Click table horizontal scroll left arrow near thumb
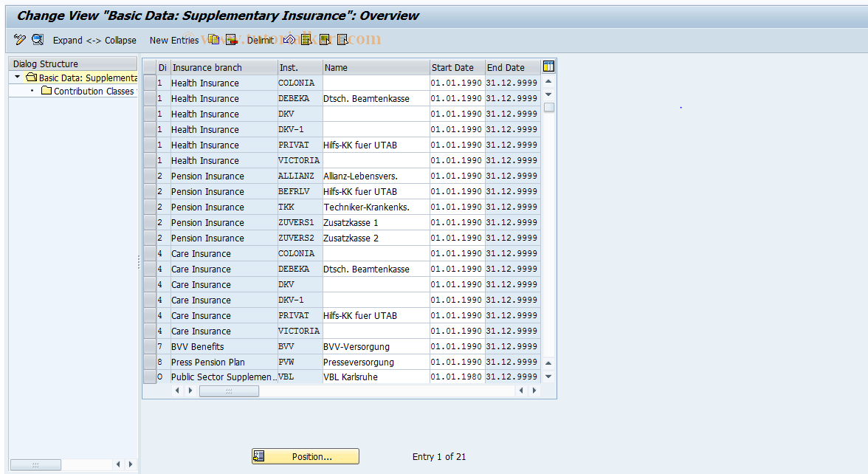The width and height of the screenshot is (868, 474). pos(177,391)
